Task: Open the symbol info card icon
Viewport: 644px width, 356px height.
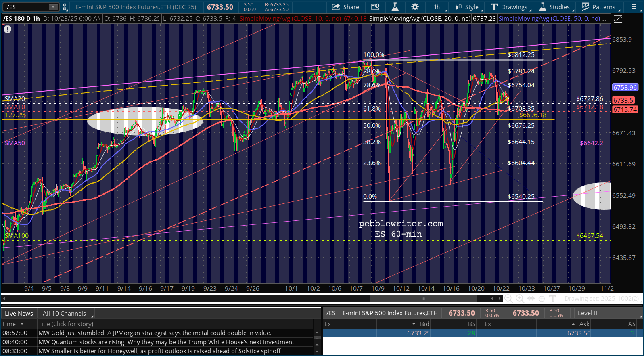Action: [375, 7]
